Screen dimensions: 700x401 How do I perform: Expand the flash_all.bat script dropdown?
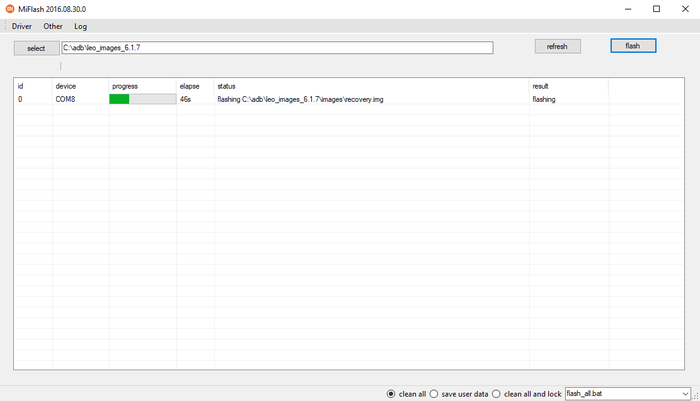click(x=685, y=394)
